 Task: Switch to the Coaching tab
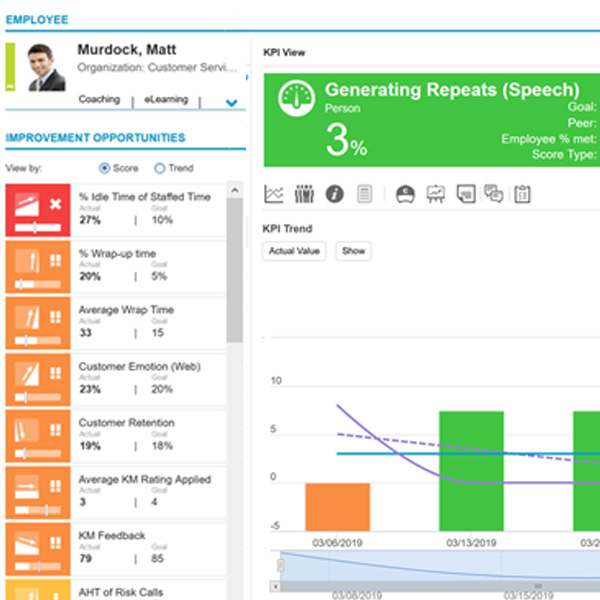99,100
